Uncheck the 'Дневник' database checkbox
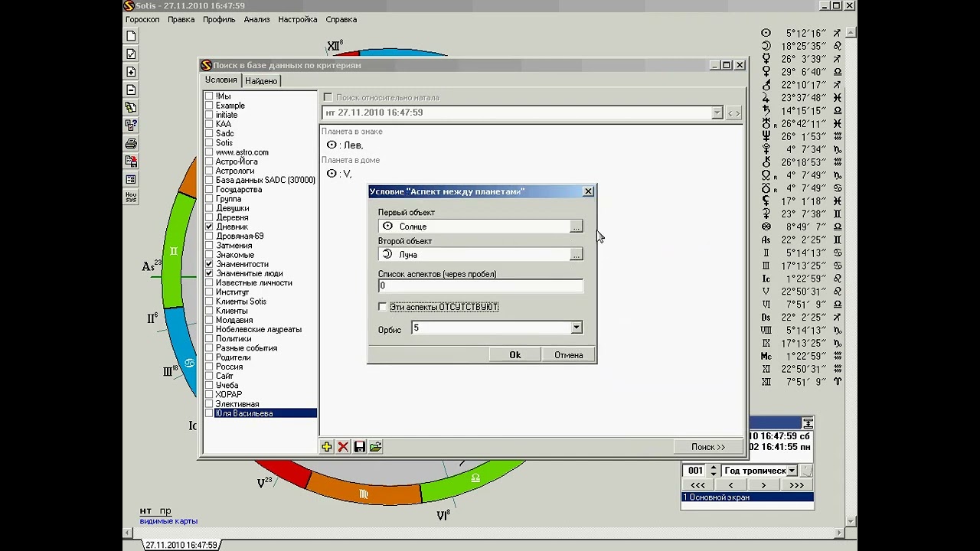This screenshot has height=551, width=980. pos(209,227)
